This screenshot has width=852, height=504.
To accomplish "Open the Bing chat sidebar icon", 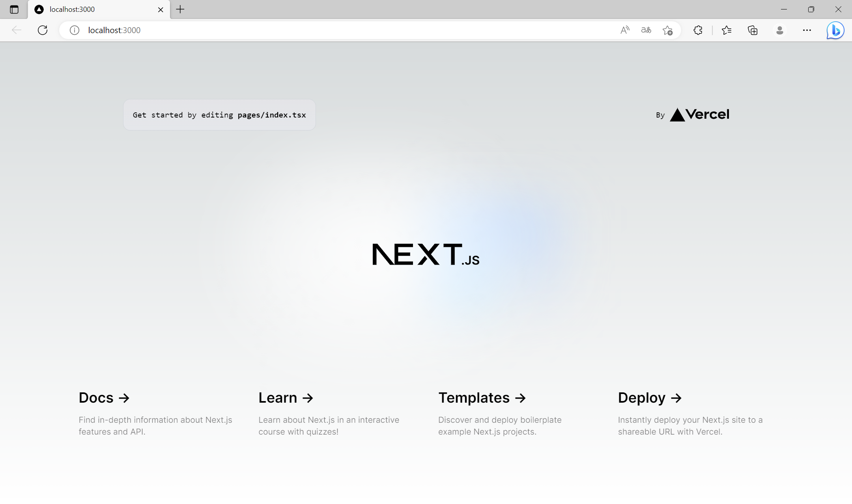I will [835, 30].
